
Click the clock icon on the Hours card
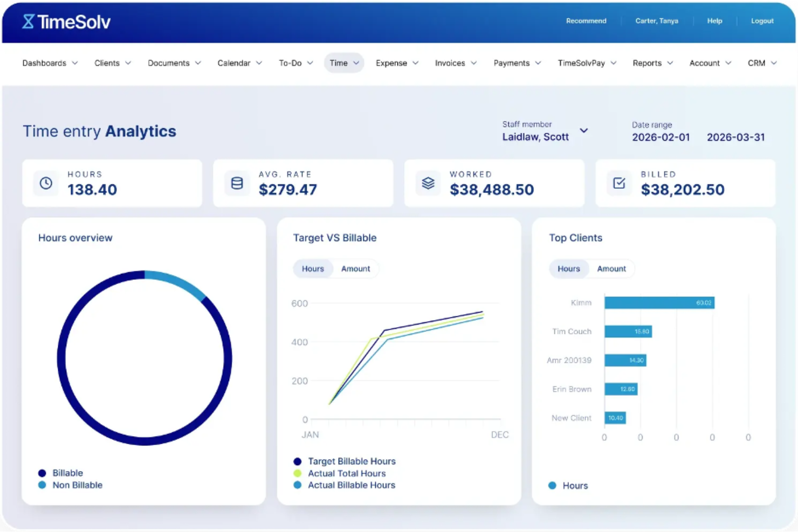46,183
